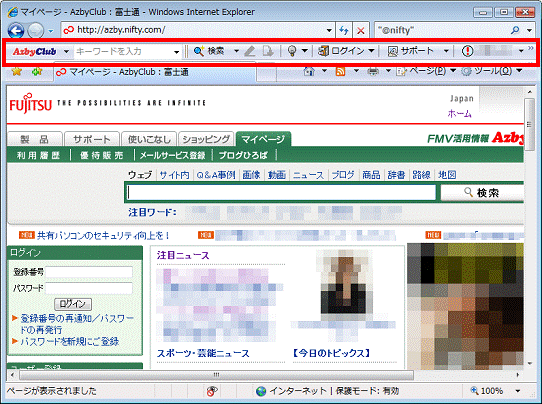This screenshot has width=542, height=404.
Task: Click the address bar with azby.nifty.com URL
Action: click(x=194, y=30)
